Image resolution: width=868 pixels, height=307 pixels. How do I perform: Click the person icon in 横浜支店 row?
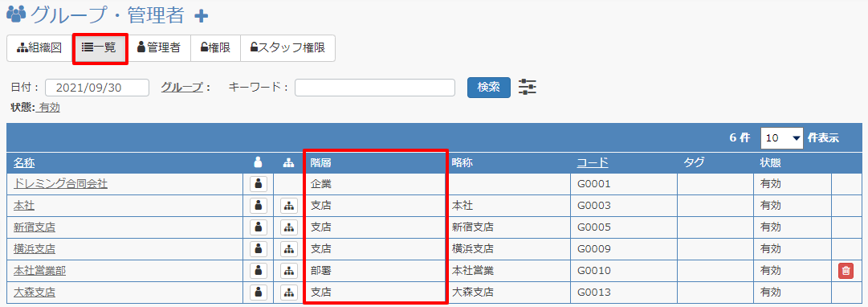(x=258, y=249)
